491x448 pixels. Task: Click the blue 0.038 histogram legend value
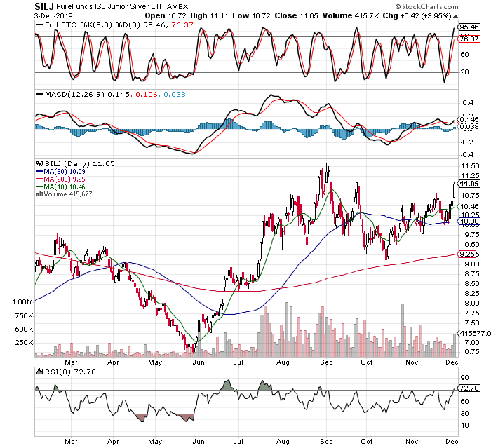tap(175, 94)
